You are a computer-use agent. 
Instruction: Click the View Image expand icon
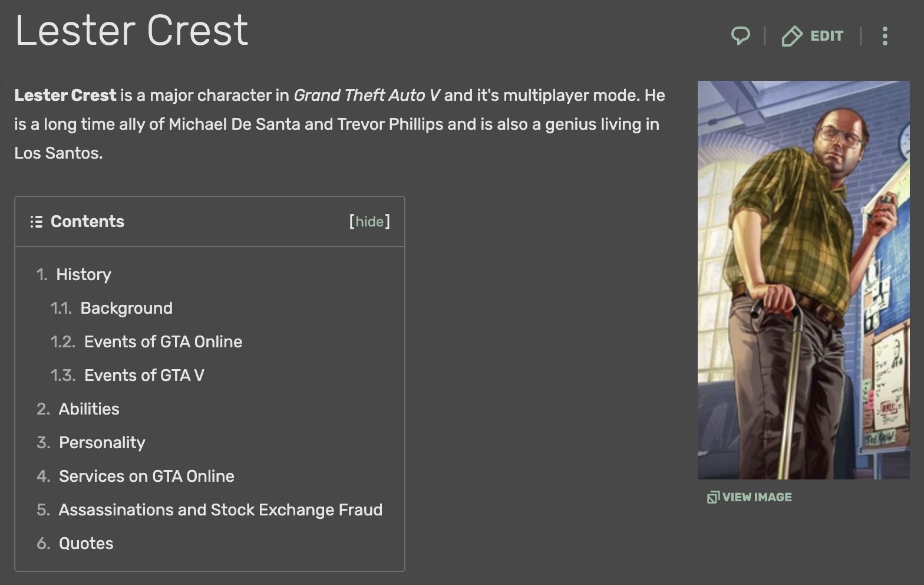pyautogui.click(x=713, y=497)
